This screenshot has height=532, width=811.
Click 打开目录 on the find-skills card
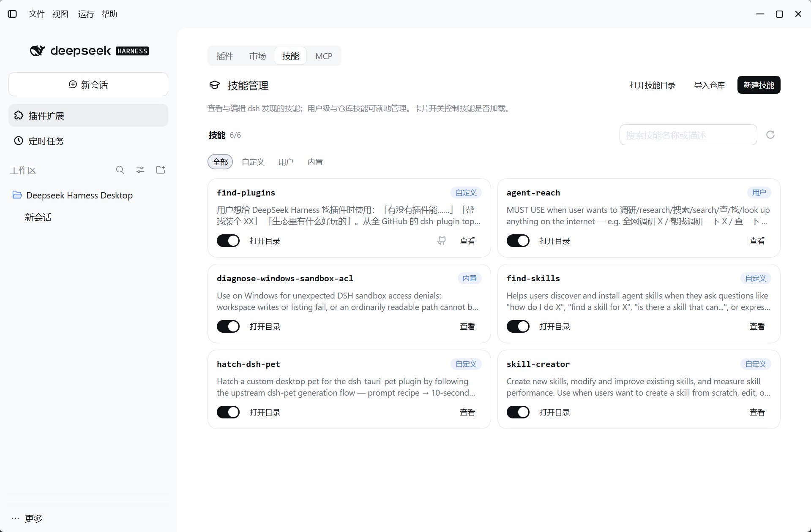554,326
